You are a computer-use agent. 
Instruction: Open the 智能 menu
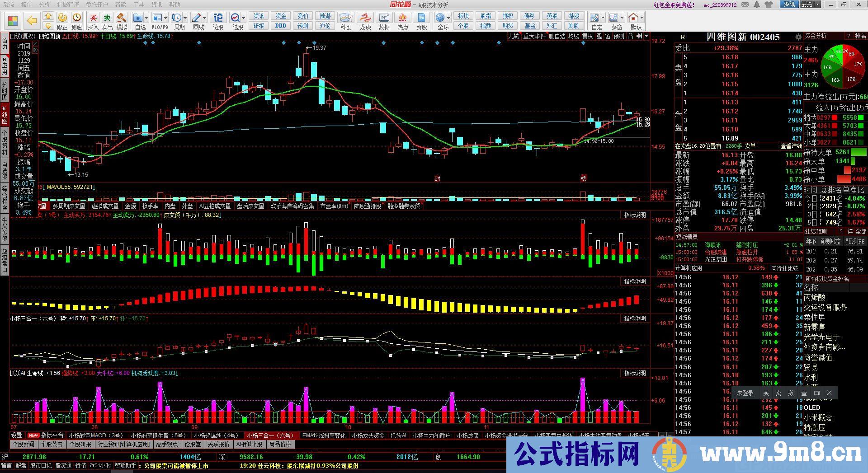point(120,5)
